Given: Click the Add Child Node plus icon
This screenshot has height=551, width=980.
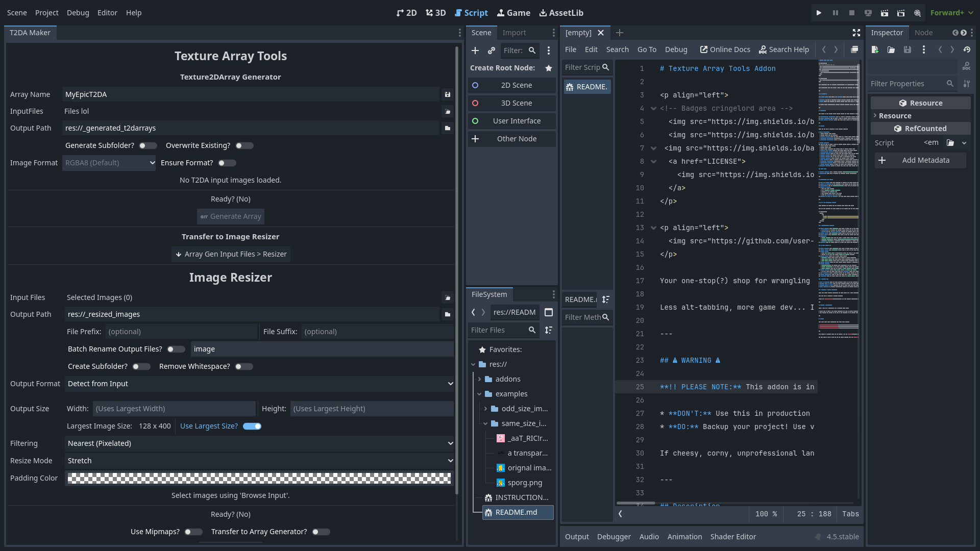Looking at the screenshot, I should click(x=475, y=51).
